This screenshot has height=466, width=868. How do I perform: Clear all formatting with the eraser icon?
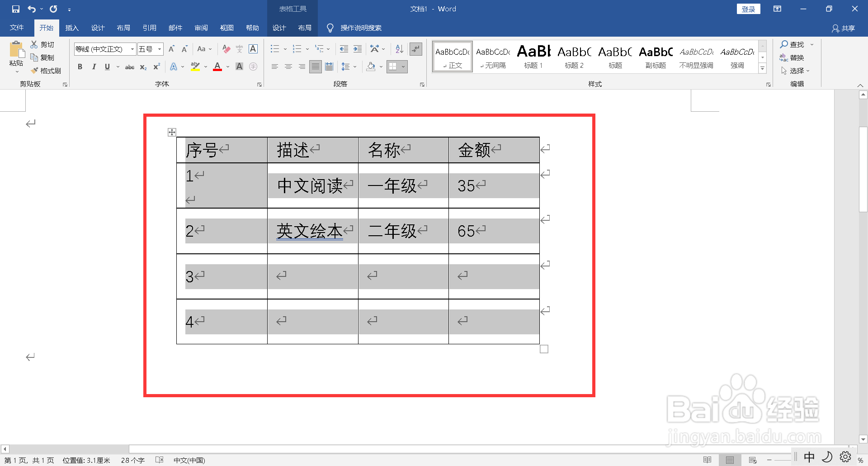click(x=226, y=49)
